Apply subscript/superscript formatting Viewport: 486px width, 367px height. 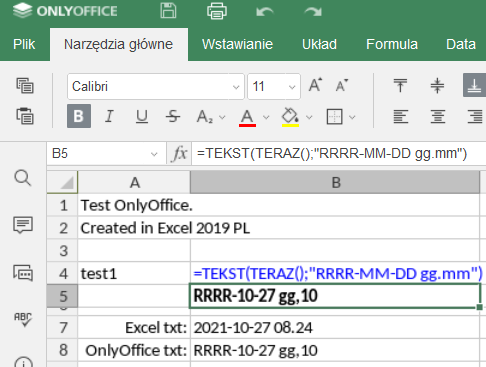204,117
